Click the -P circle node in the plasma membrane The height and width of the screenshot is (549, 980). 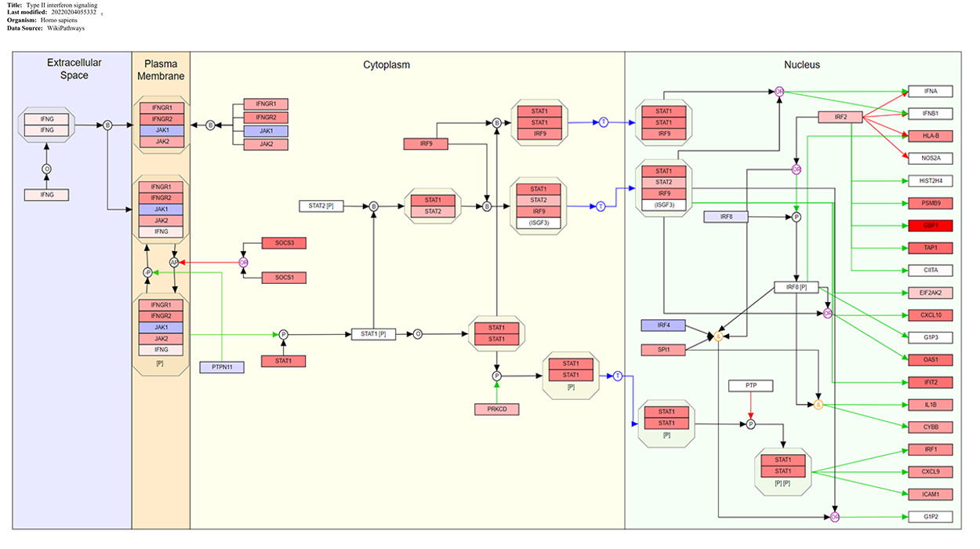pos(147,272)
